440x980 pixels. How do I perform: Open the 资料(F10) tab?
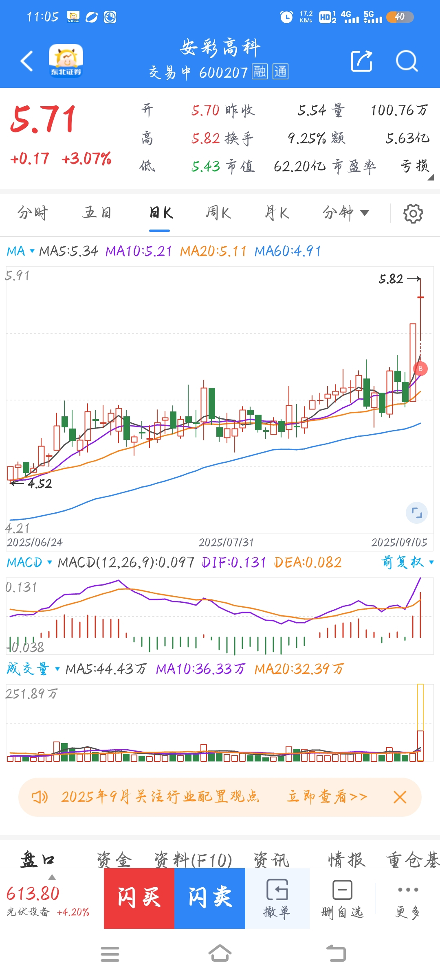pyautogui.click(x=193, y=860)
